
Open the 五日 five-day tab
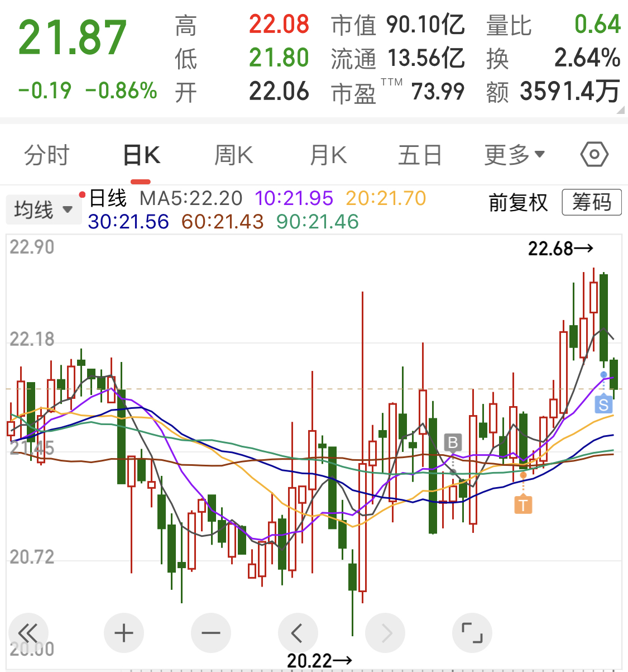[x=420, y=155]
